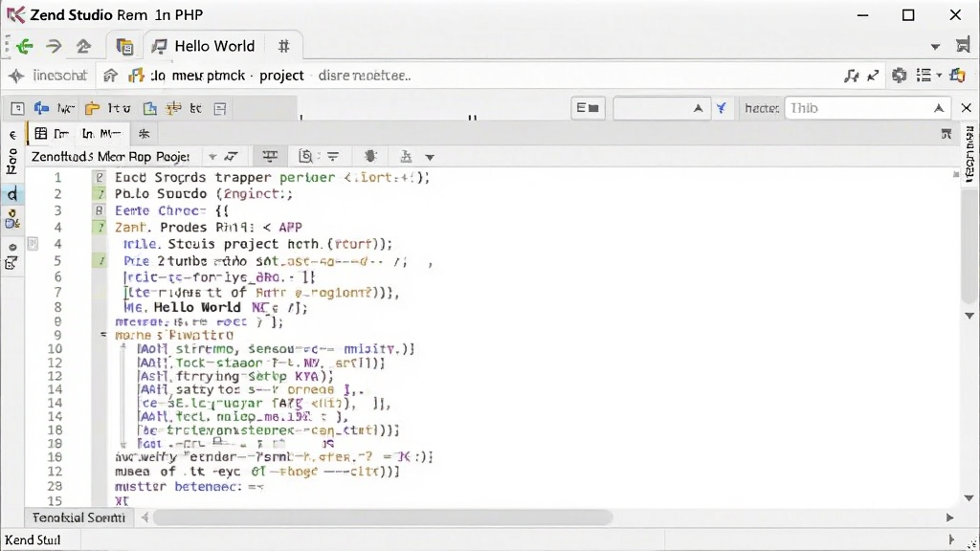Click the bookmark pin icon at top right corner

[x=963, y=45]
